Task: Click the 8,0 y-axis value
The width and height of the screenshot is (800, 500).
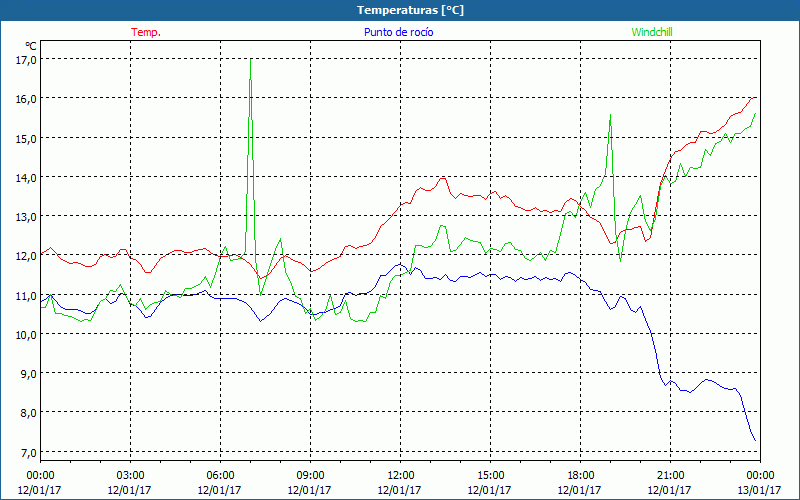Action: pos(29,413)
